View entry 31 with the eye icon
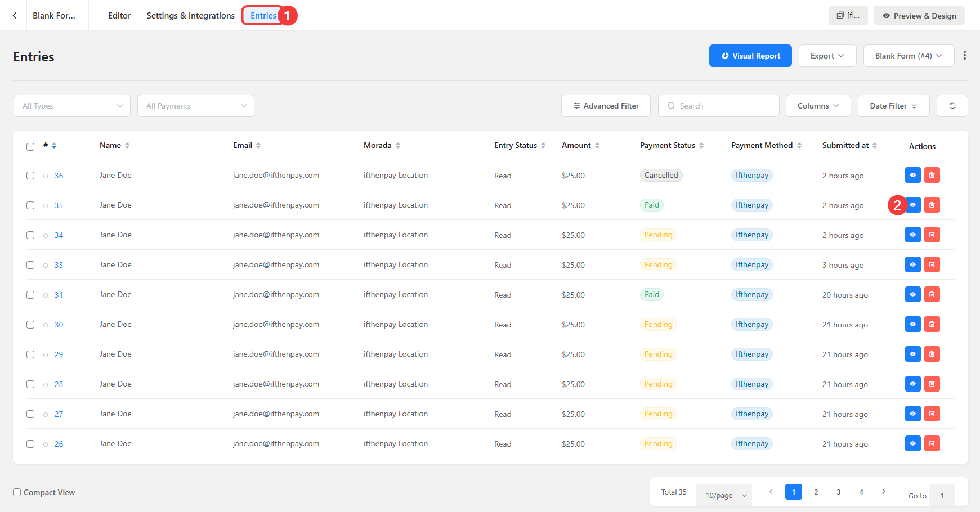 pyautogui.click(x=912, y=294)
